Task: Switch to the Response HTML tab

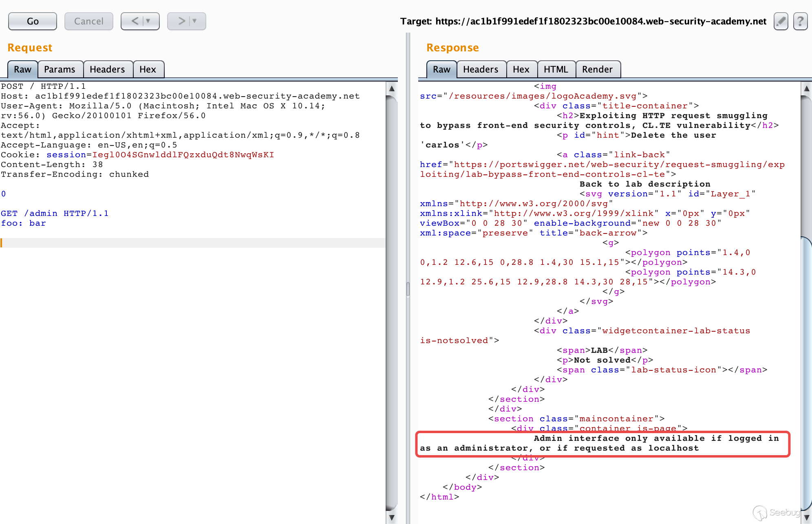Action: point(556,69)
